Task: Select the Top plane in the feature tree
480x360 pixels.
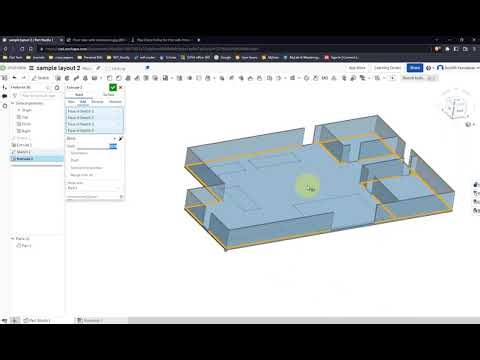Action: coord(25,117)
